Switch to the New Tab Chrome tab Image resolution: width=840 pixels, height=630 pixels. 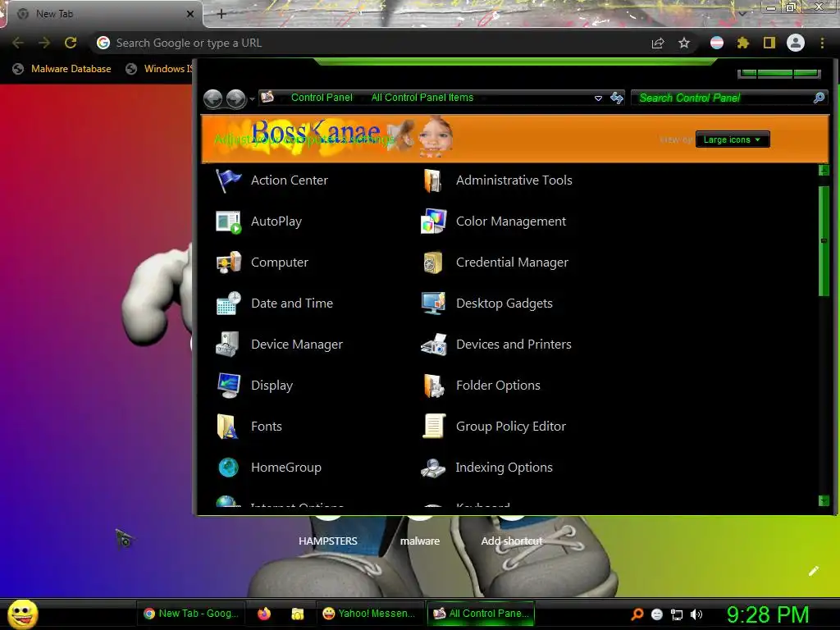coord(104,14)
